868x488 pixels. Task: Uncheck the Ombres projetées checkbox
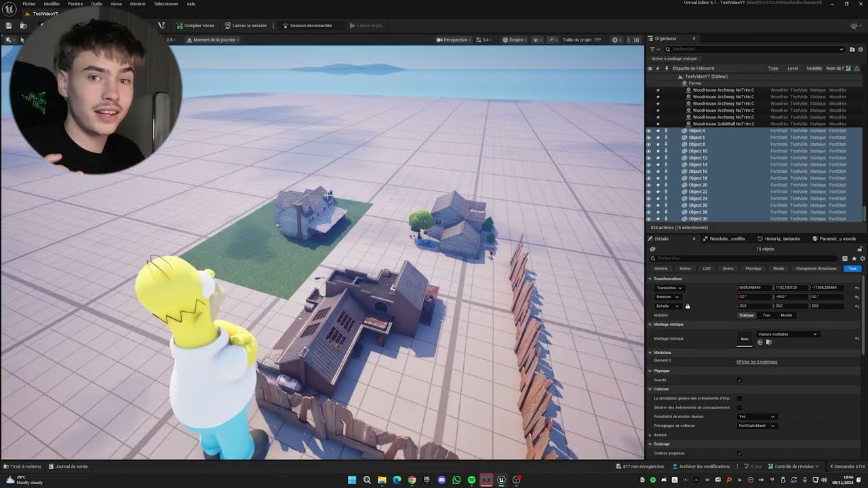pos(739,453)
